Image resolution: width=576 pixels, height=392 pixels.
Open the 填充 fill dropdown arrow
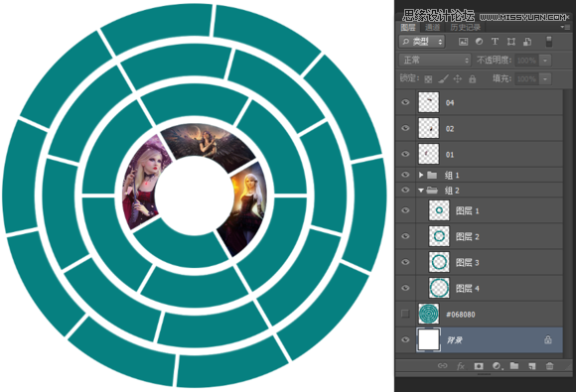point(545,79)
